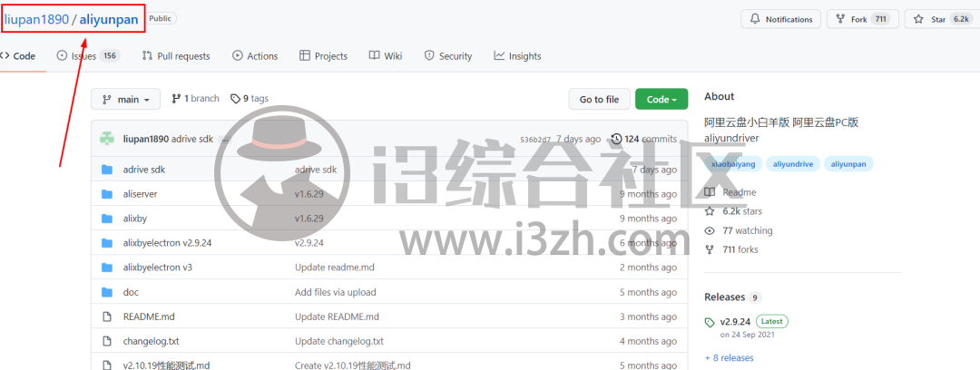Click file icon beside README.md

(107, 316)
